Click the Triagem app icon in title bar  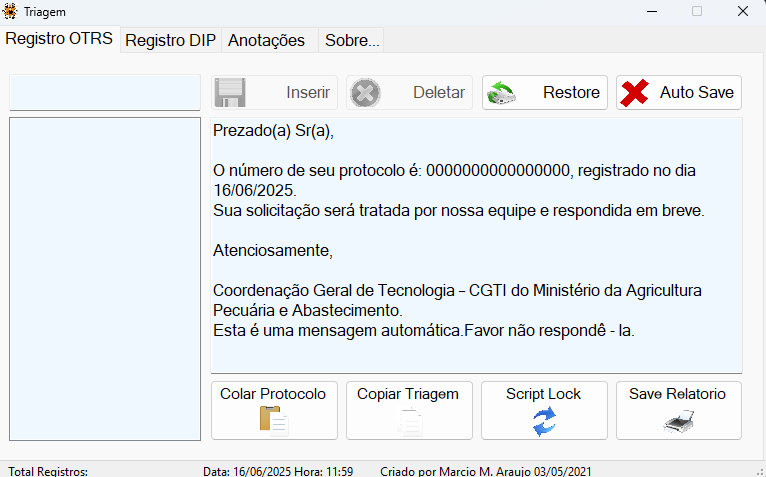pyautogui.click(x=10, y=11)
